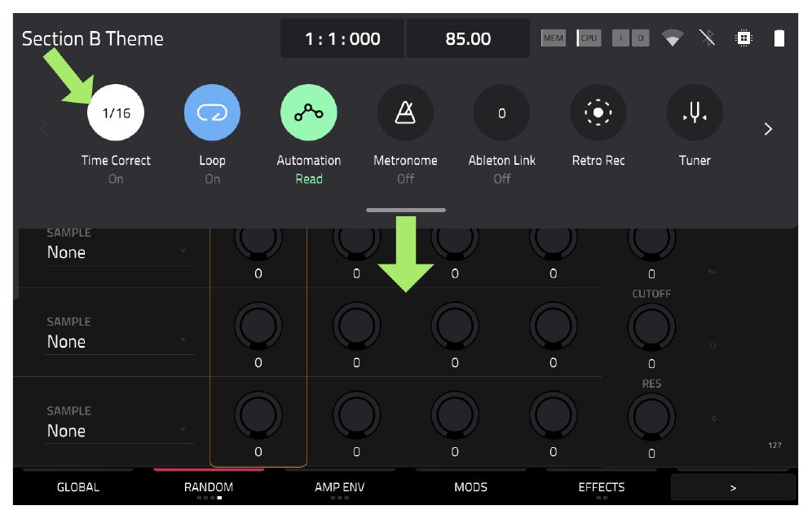Tap the chip-shaped system icon
This screenshot has height=519, width=812.
click(744, 38)
